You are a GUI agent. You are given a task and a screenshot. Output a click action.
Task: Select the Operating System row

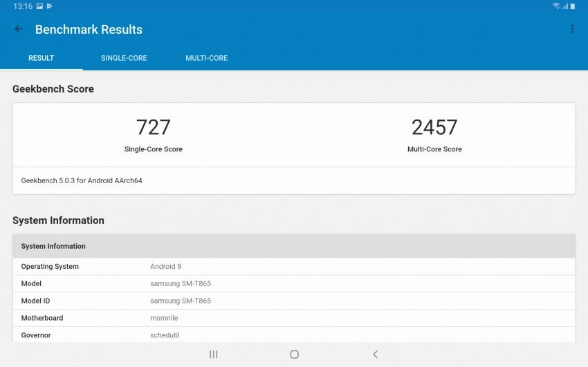293,267
